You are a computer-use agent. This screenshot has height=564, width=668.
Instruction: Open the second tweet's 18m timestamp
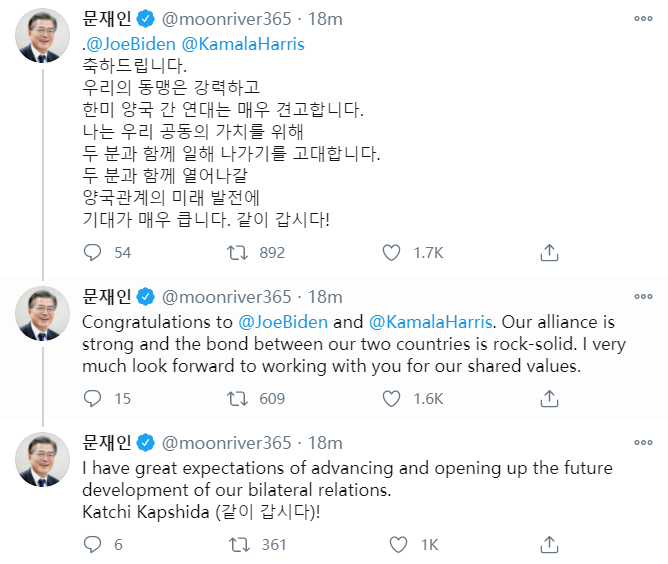325,297
